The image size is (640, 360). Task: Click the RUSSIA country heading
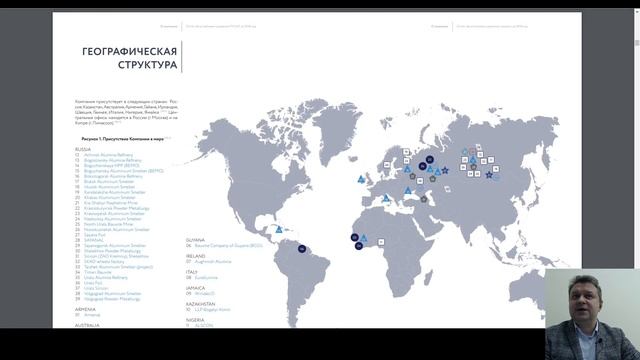(83, 149)
